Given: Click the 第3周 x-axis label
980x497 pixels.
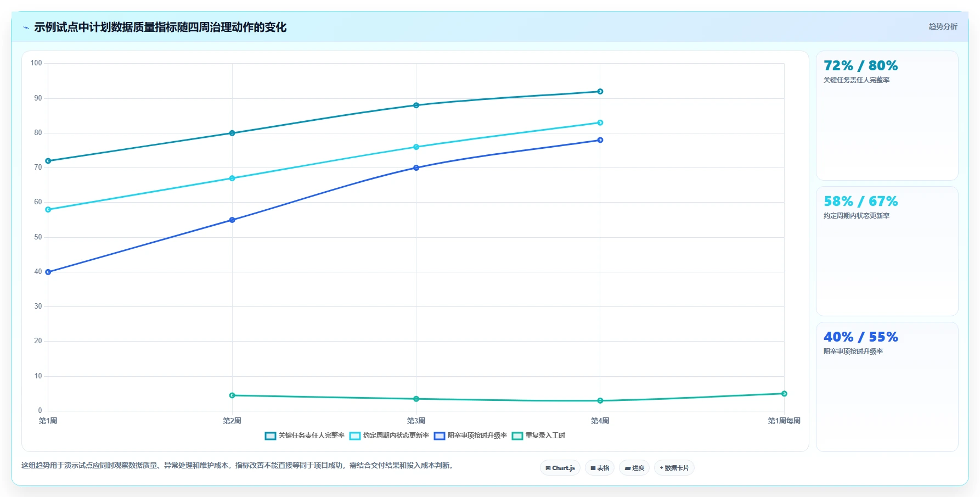Looking at the screenshot, I should pyautogui.click(x=416, y=421).
